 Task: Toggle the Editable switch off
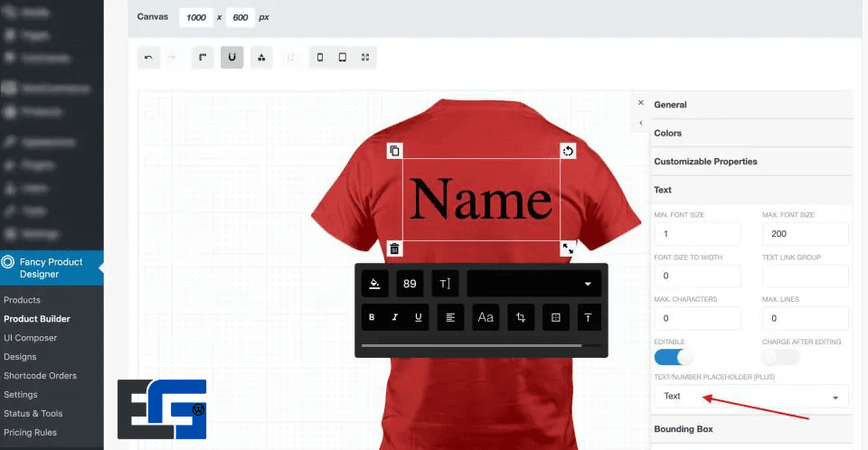pyautogui.click(x=673, y=357)
